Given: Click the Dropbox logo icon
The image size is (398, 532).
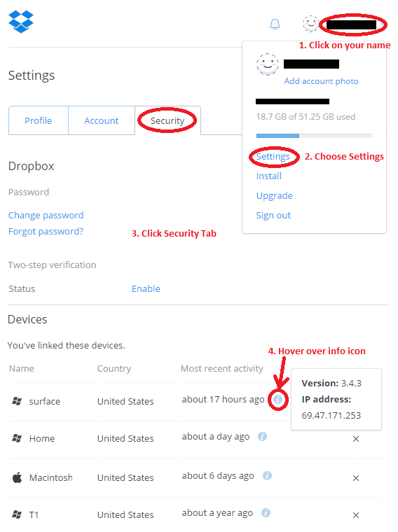Looking at the screenshot, I should pyautogui.click(x=21, y=22).
